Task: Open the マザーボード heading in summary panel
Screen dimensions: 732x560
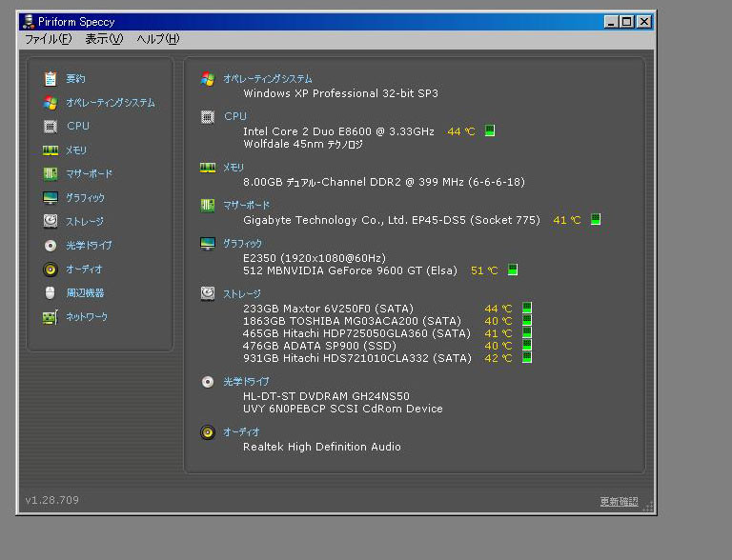Action: pos(247,205)
